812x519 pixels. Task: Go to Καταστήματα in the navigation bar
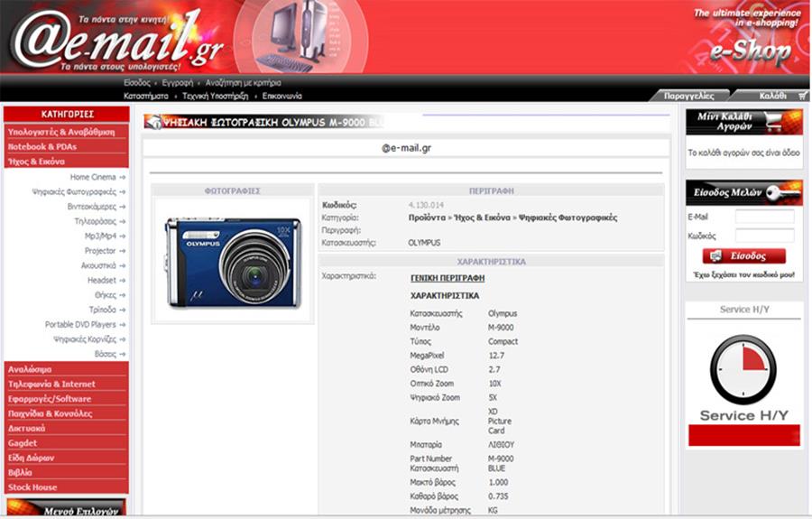click(x=145, y=97)
